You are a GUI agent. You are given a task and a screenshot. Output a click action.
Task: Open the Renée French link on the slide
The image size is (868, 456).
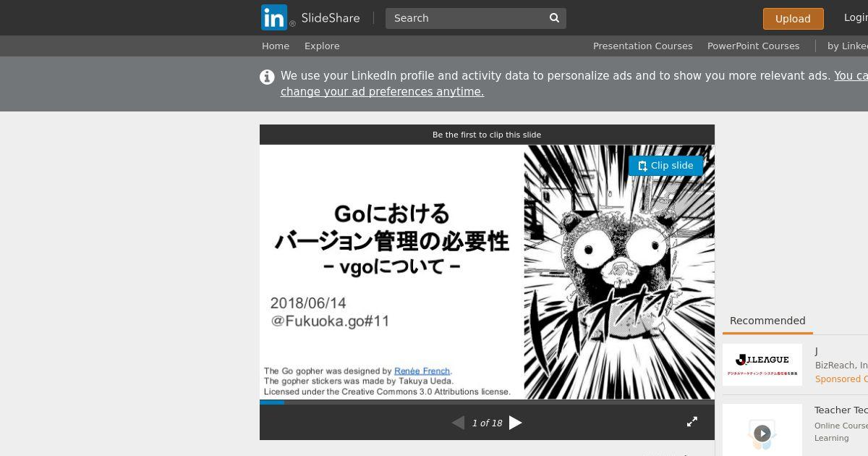pyautogui.click(x=422, y=371)
